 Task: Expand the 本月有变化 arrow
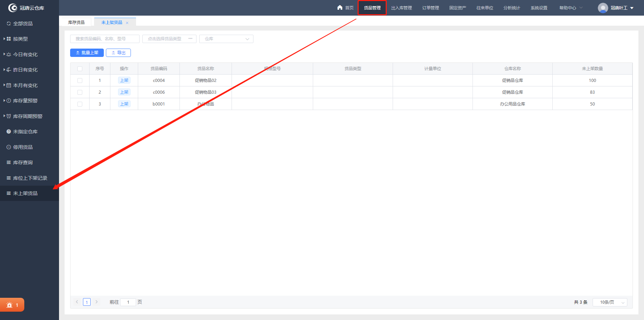tap(4, 85)
